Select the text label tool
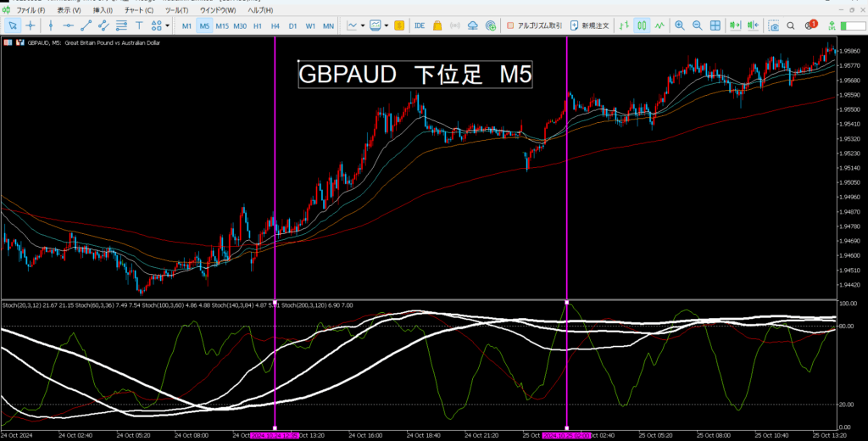 coord(139,25)
